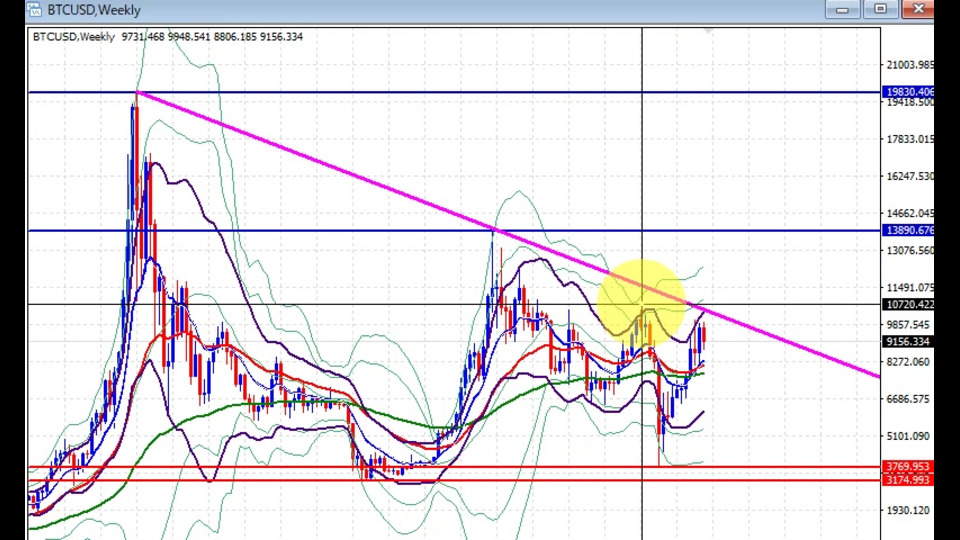Click the BTCUSD,Weekly OHLC header text
Viewport: 960px width, 540px height.
tap(168, 37)
